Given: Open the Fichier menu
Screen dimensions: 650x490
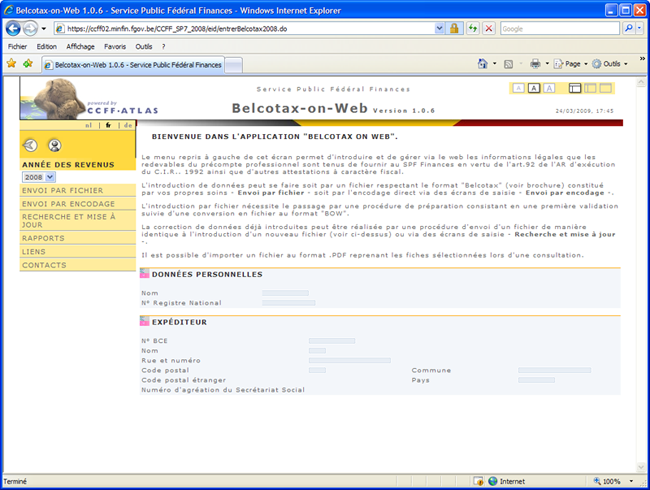Looking at the screenshot, I should coord(17,46).
